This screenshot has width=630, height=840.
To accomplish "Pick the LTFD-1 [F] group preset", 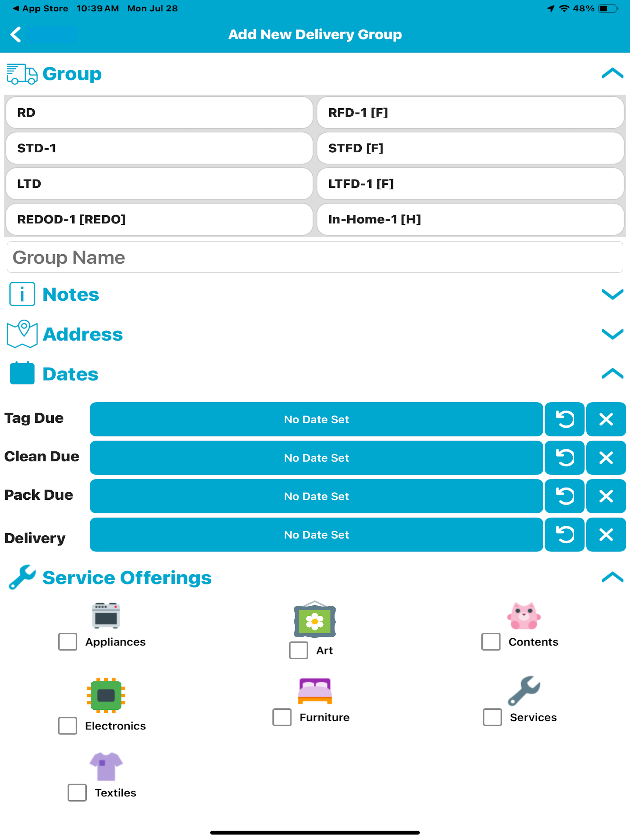I will click(470, 184).
